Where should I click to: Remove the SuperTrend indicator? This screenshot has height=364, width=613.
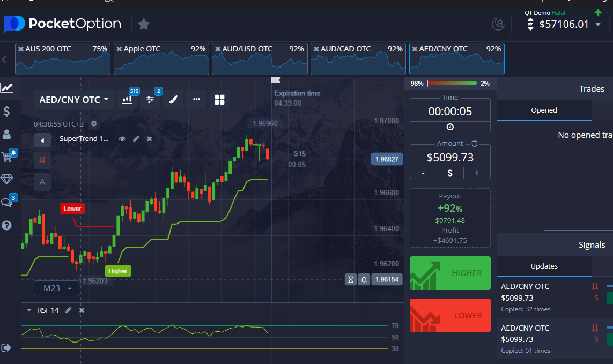click(149, 139)
